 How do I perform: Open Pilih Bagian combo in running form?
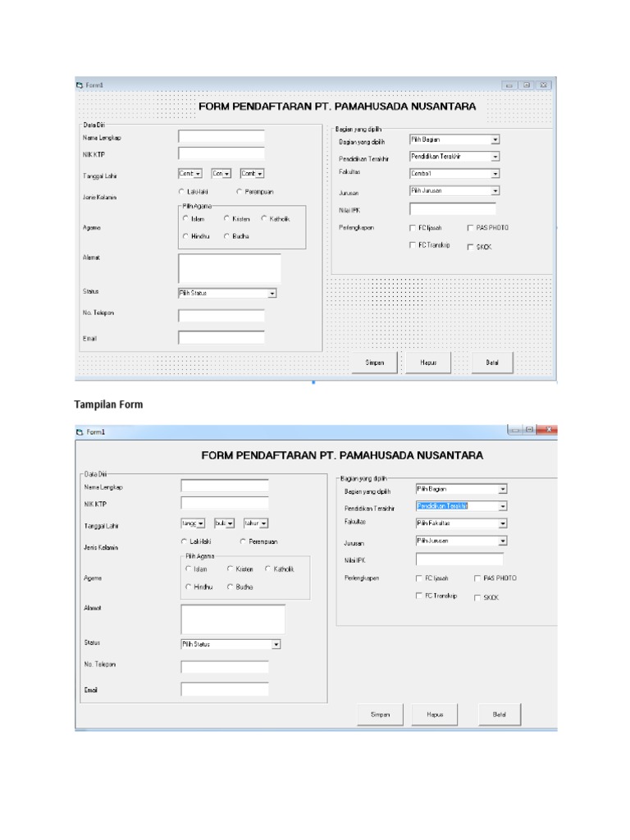click(461, 489)
